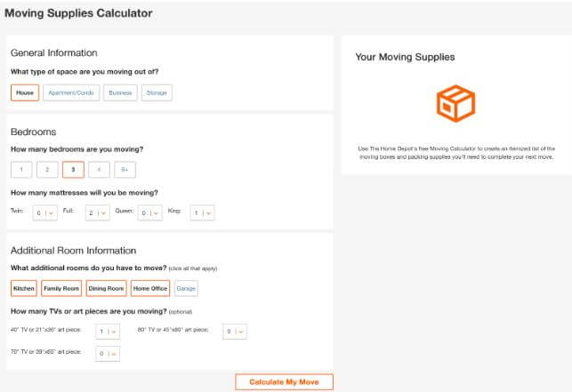The image size is (572, 392).
Task: Deselect the Dining Room option
Action: point(106,288)
